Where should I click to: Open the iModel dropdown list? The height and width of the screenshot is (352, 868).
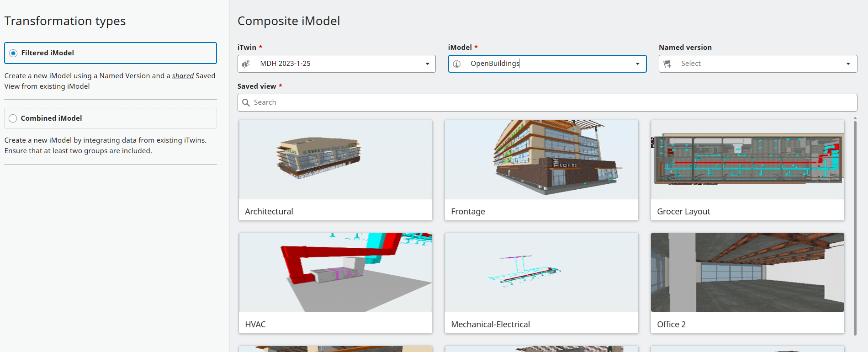637,64
